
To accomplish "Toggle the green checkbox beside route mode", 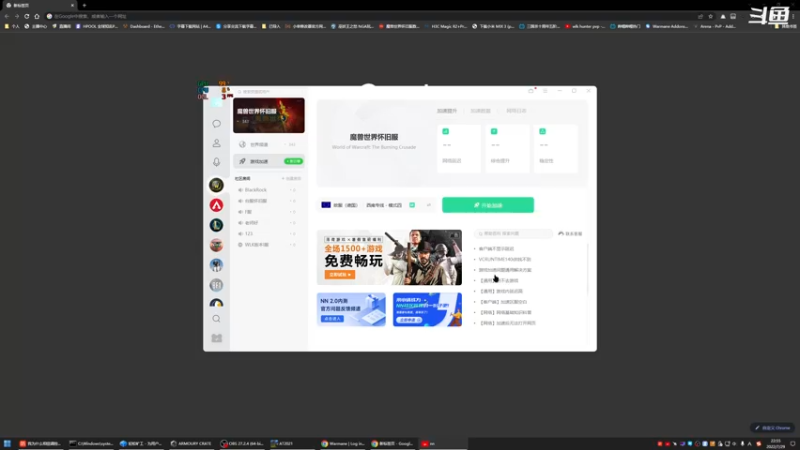I will tap(412, 205).
